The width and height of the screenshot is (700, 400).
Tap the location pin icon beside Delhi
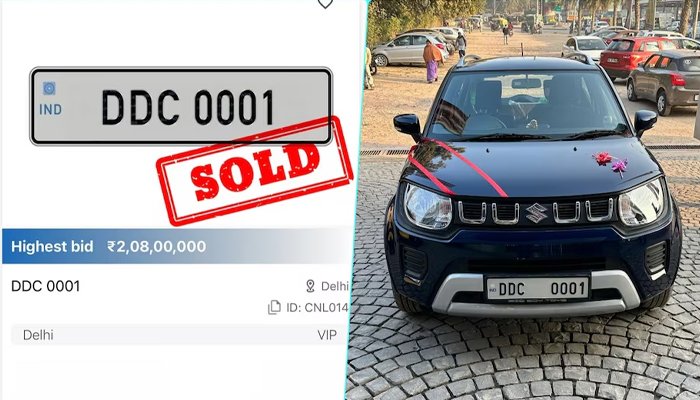[310, 286]
